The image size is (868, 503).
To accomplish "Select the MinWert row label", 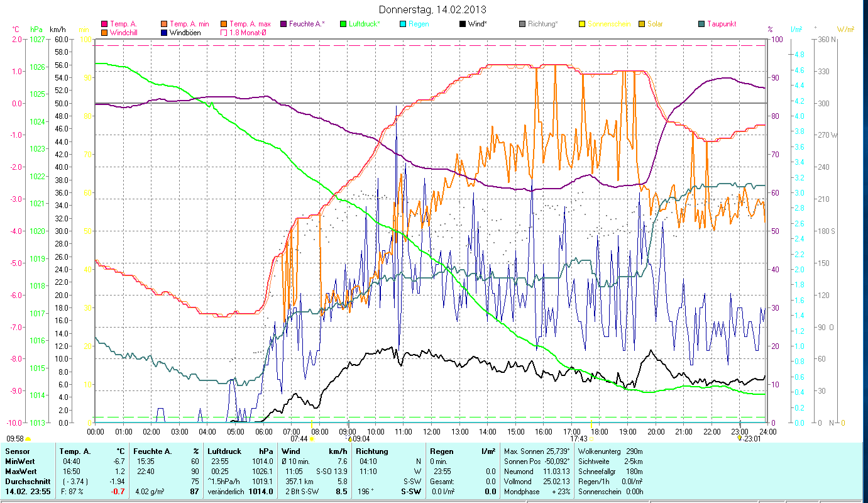I will [19, 462].
